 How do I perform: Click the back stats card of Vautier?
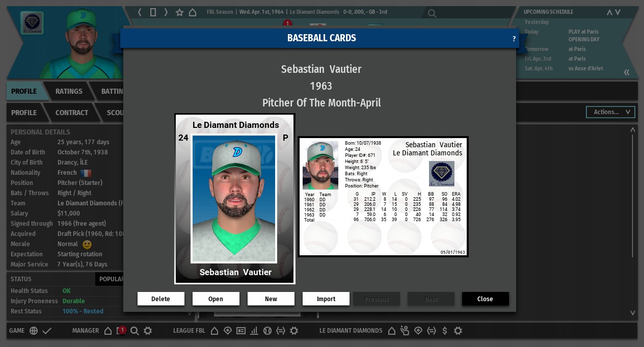coord(383,197)
